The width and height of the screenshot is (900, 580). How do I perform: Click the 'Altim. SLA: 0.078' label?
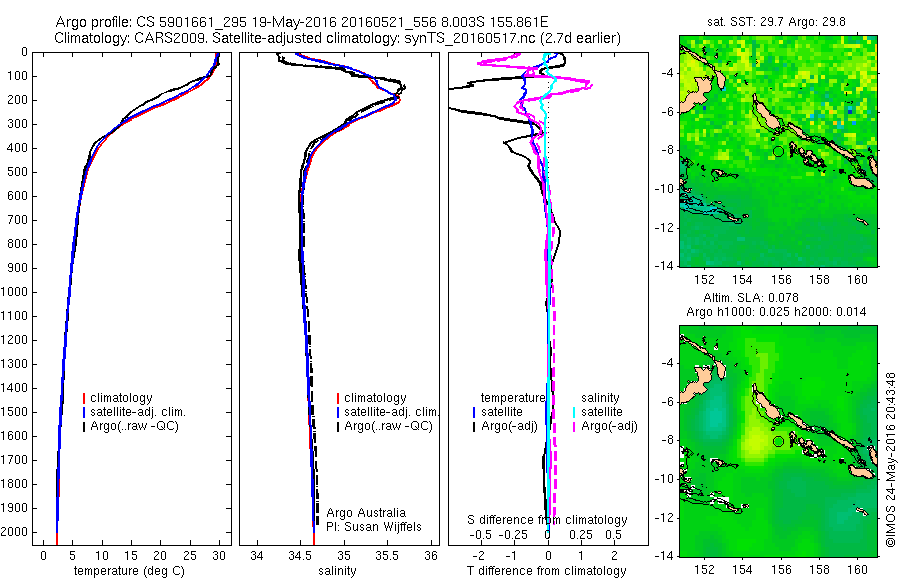click(x=751, y=298)
